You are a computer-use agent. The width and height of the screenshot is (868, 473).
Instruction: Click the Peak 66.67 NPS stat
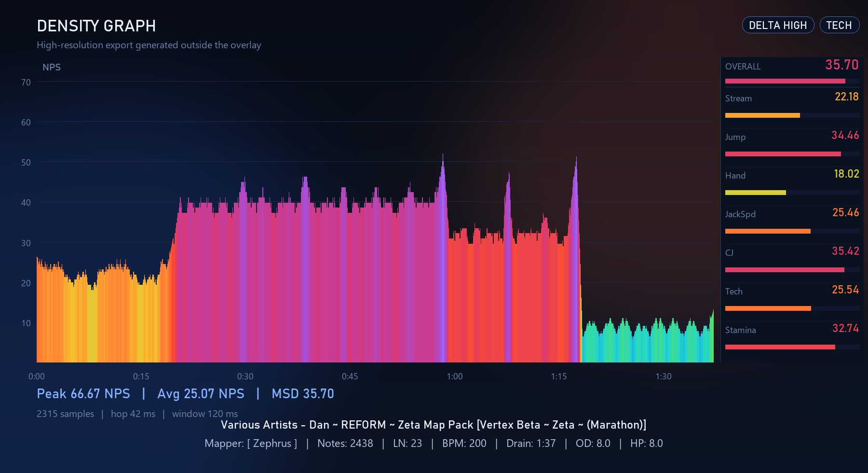pyautogui.click(x=83, y=394)
